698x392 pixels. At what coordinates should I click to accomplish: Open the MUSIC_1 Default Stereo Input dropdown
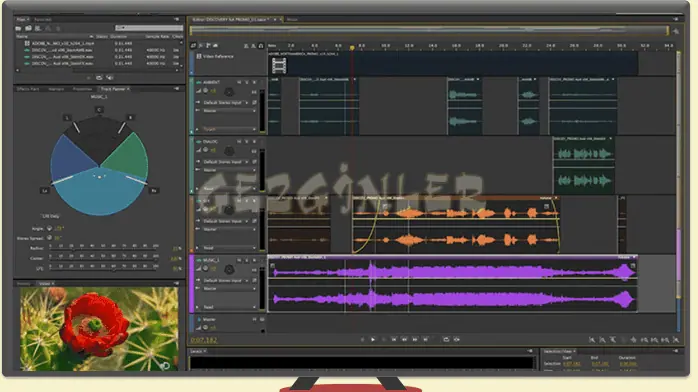pos(226,280)
